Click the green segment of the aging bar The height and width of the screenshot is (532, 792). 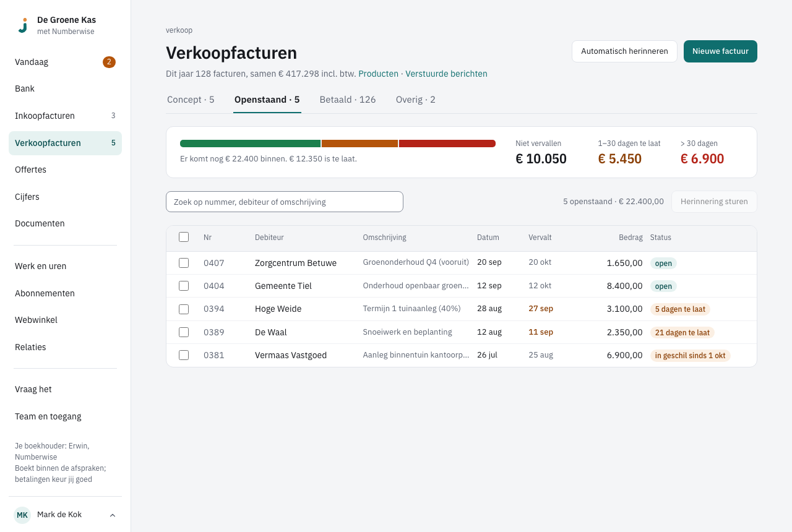(x=250, y=144)
